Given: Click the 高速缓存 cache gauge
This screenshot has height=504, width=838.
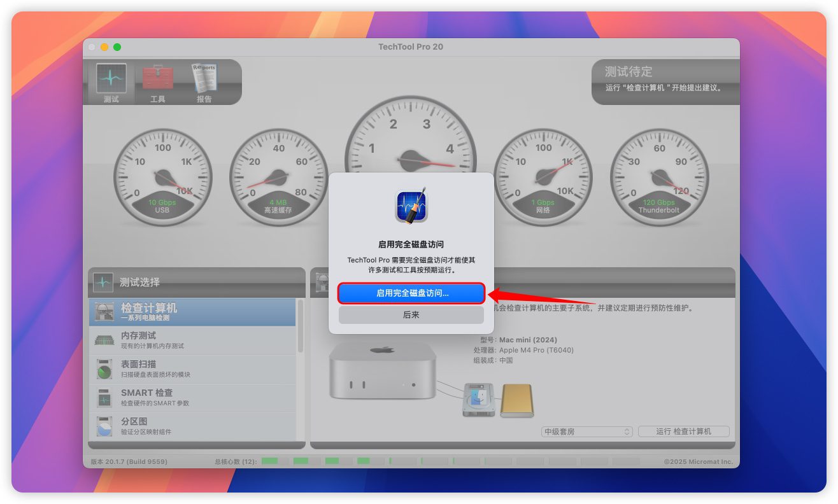Looking at the screenshot, I should pos(278,177).
